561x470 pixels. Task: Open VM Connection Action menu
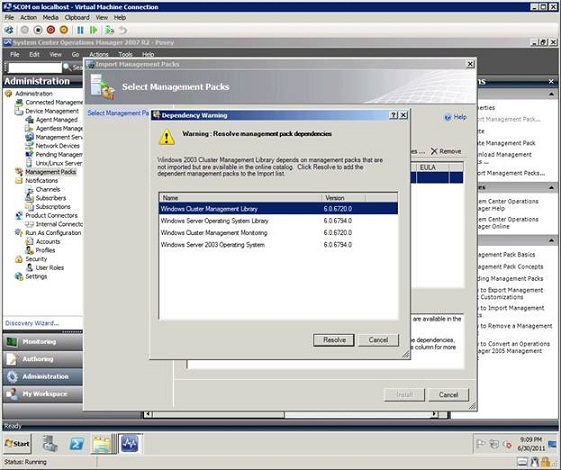tap(28, 18)
